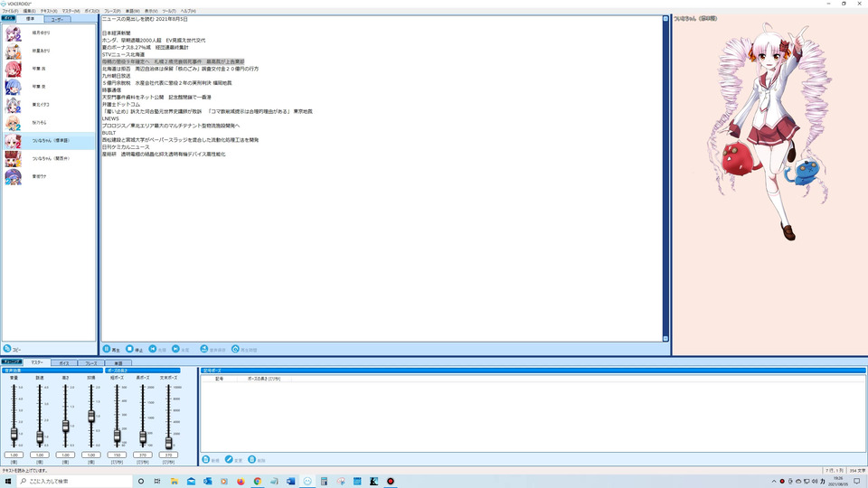Screen dimensions: 868x488
Task: Click the 変更 edit symbol pause icon
Action: tap(229, 460)
